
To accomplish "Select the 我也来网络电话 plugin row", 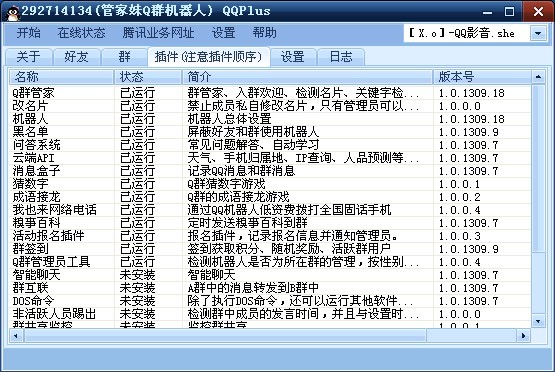I will [x=270, y=210].
